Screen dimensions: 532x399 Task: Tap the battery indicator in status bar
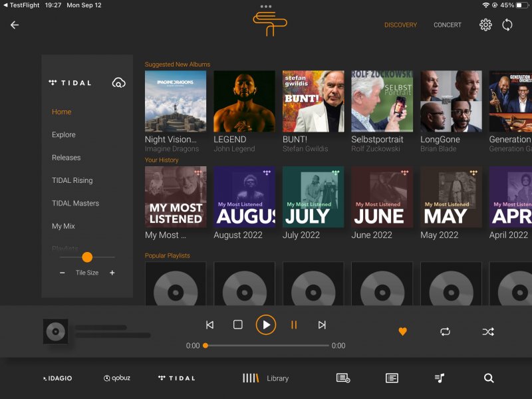[522, 5]
